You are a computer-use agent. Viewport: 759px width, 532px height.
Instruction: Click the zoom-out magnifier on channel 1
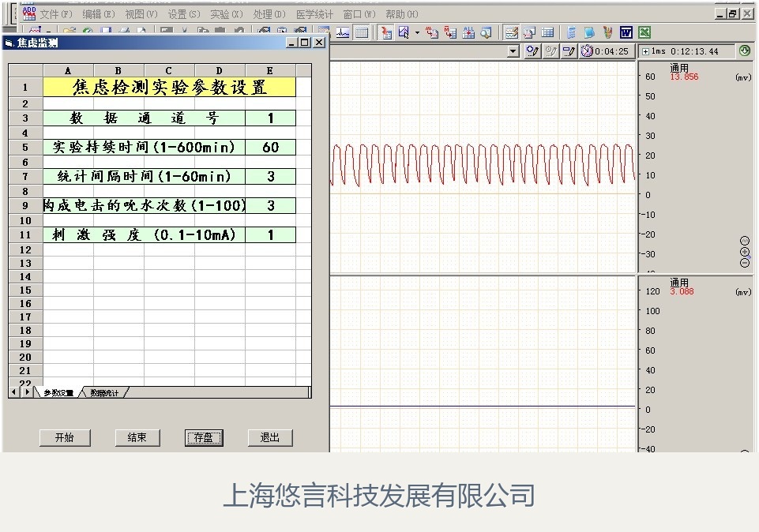[745, 263]
